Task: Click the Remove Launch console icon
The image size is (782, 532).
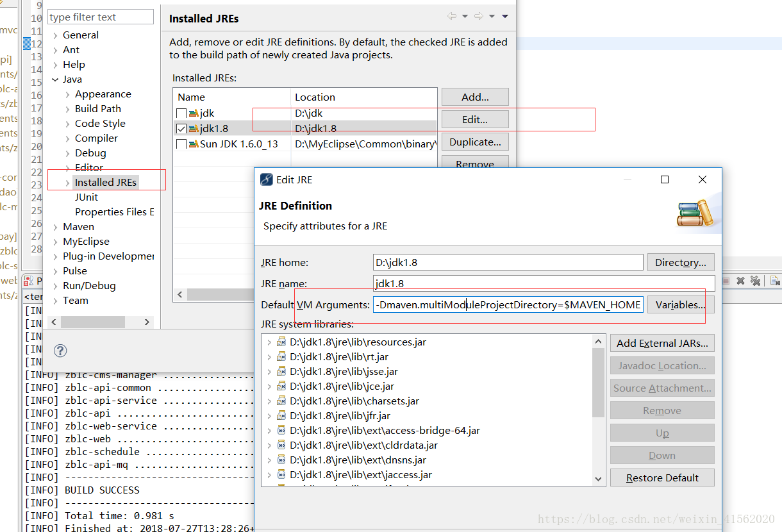Action: 740,281
